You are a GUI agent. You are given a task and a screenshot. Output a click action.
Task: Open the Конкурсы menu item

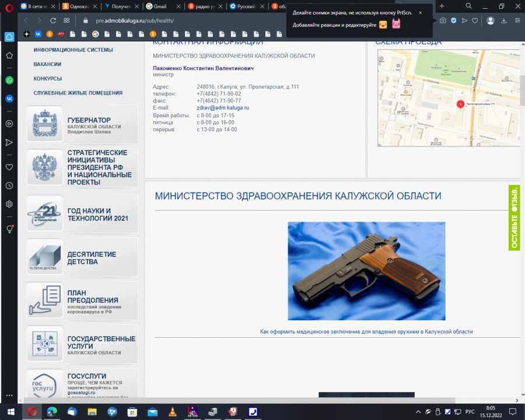[x=48, y=79]
